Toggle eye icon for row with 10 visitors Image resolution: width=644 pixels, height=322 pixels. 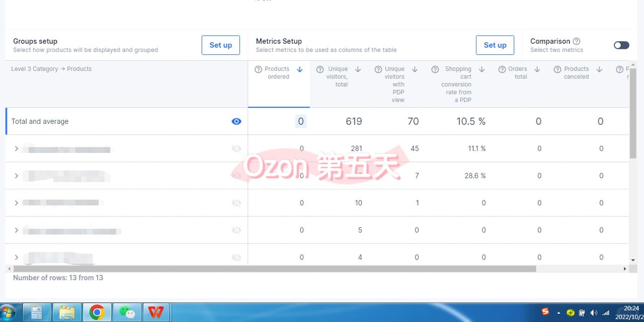(x=236, y=203)
